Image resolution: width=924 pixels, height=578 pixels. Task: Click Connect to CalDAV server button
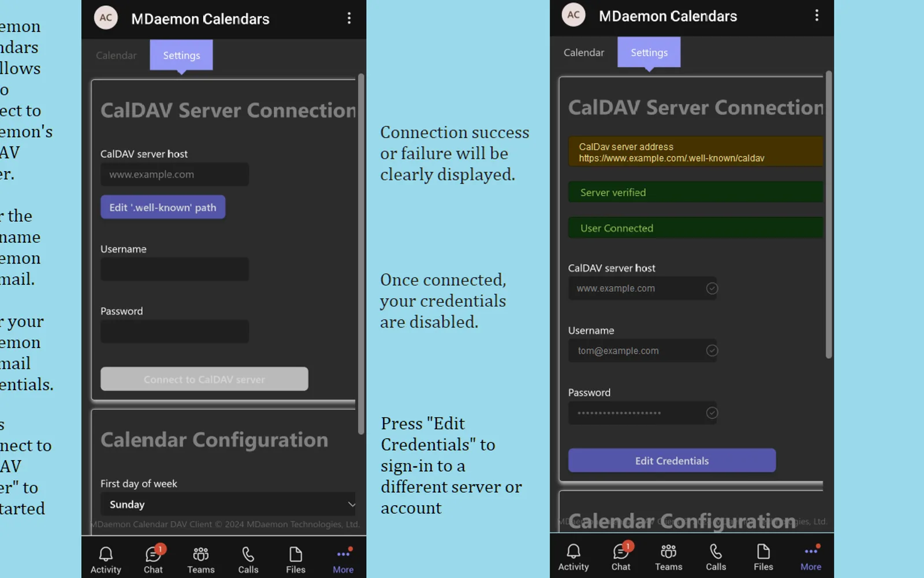click(204, 379)
